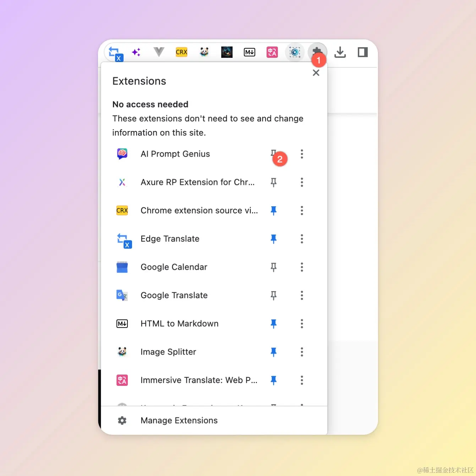Click the 'No access needed' heading

pos(150,104)
